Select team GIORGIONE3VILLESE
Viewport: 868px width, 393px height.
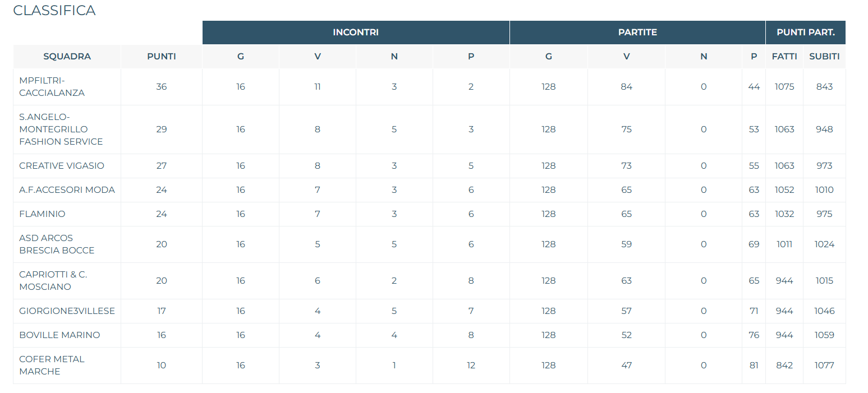67,311
